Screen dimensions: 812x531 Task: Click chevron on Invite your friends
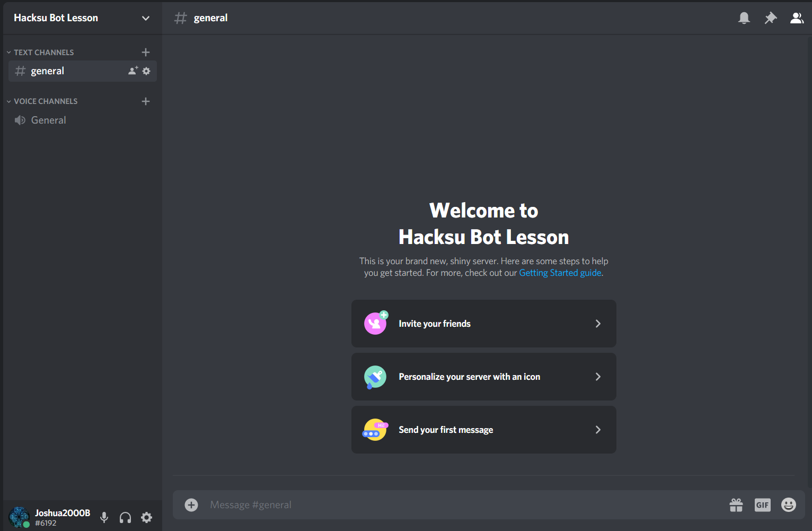click(598, 324)
